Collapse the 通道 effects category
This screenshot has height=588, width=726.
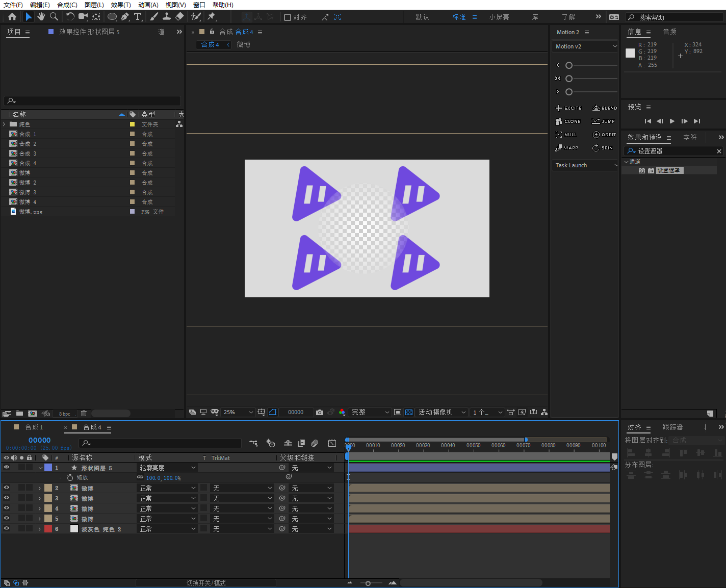pos(627,162)
